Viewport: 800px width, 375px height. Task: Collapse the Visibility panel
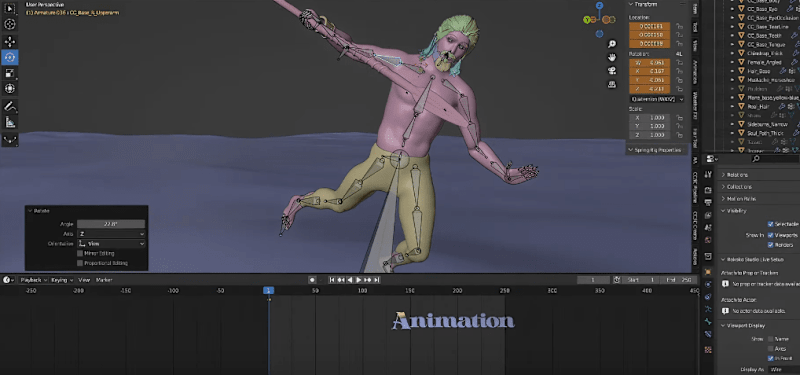click(733, 211)
